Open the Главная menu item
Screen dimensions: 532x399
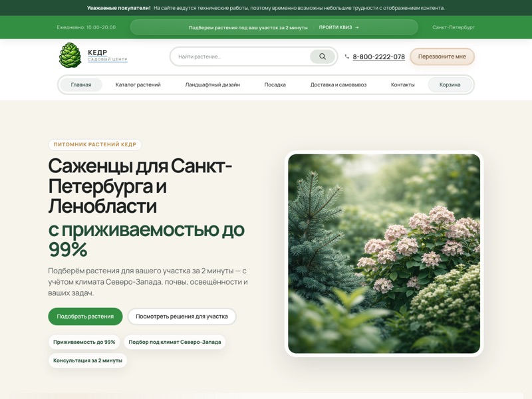[80, 85]
